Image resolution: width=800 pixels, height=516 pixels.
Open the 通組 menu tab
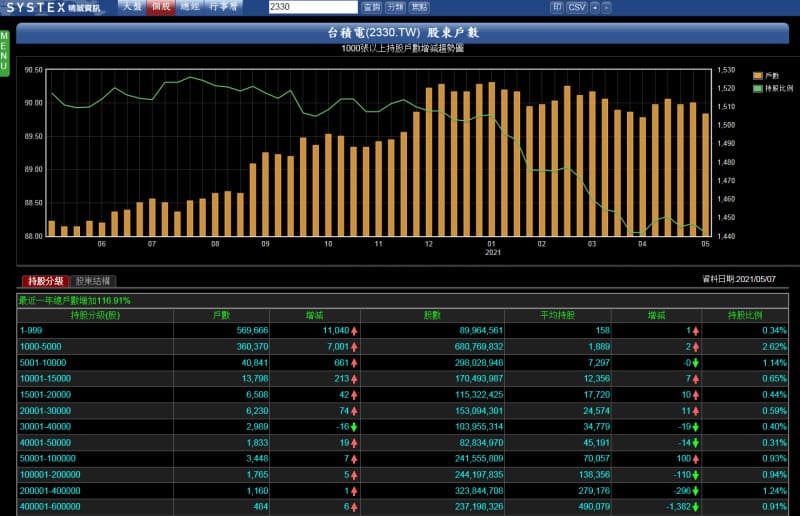click(189, 7)
